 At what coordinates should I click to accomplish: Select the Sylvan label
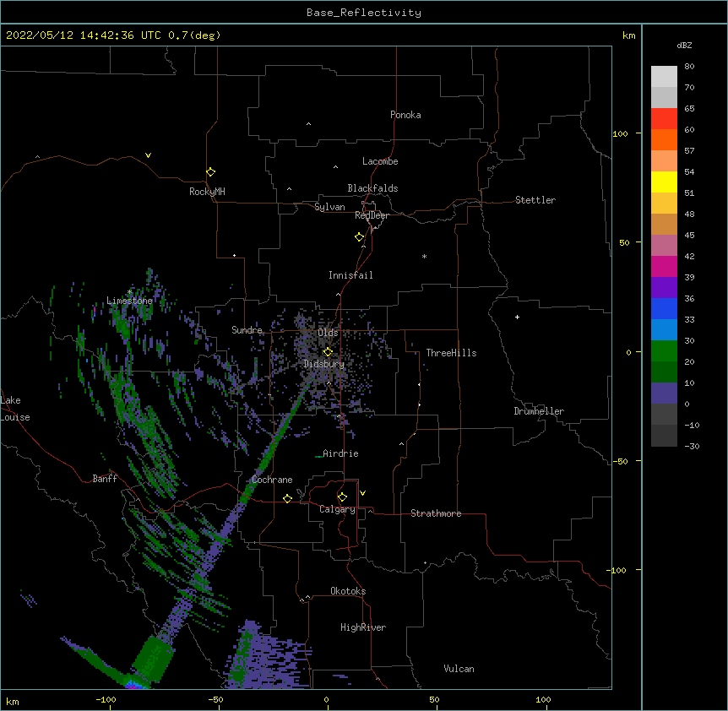point(329,207)
